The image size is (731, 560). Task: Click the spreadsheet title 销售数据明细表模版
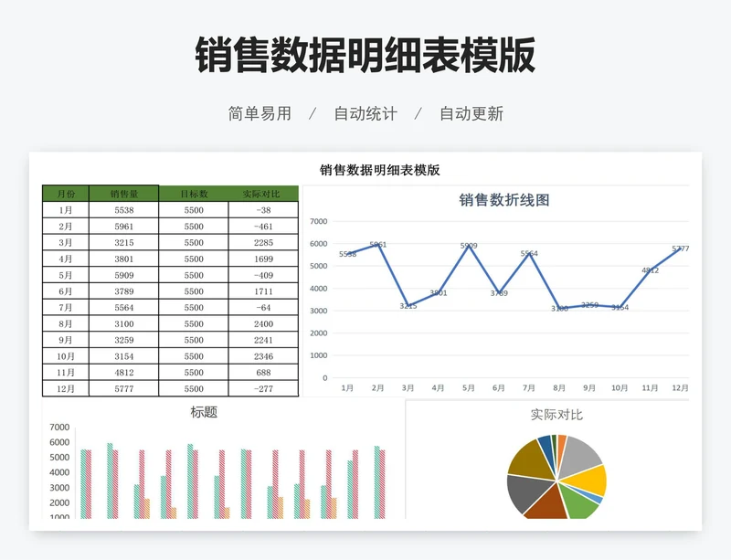click(x=379, y=170)
